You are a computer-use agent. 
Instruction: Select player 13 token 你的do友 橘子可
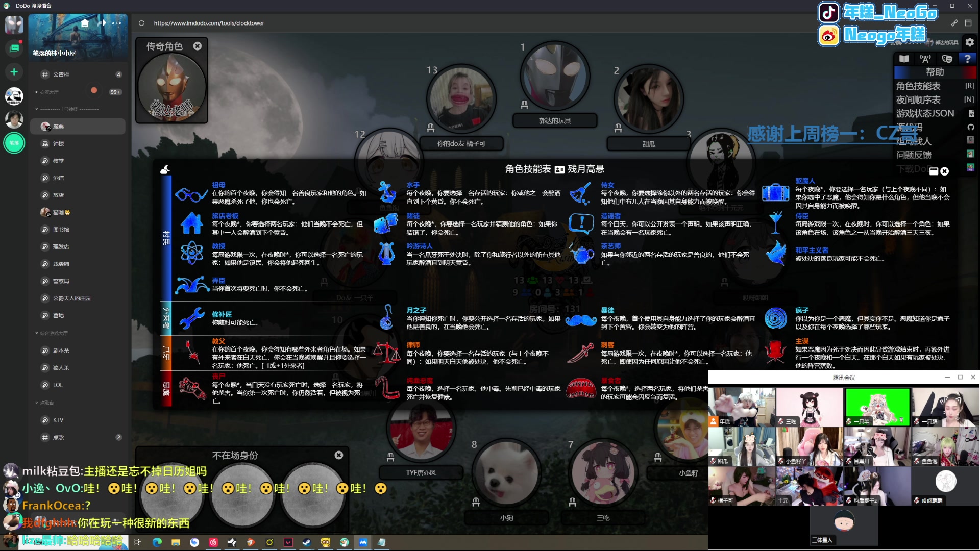point(461,99)
